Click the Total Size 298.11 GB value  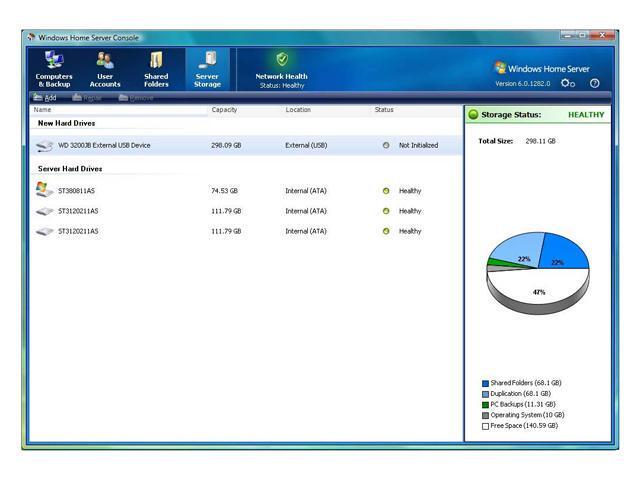[x=540, y=141]
